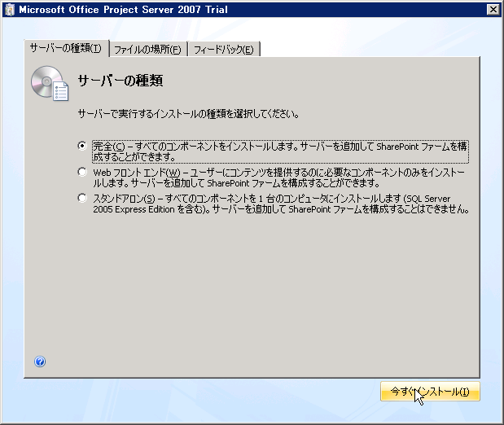Click the blank tab strip area right of フィードバック
This screenshot has height=425, width=504.
[375, 49]
